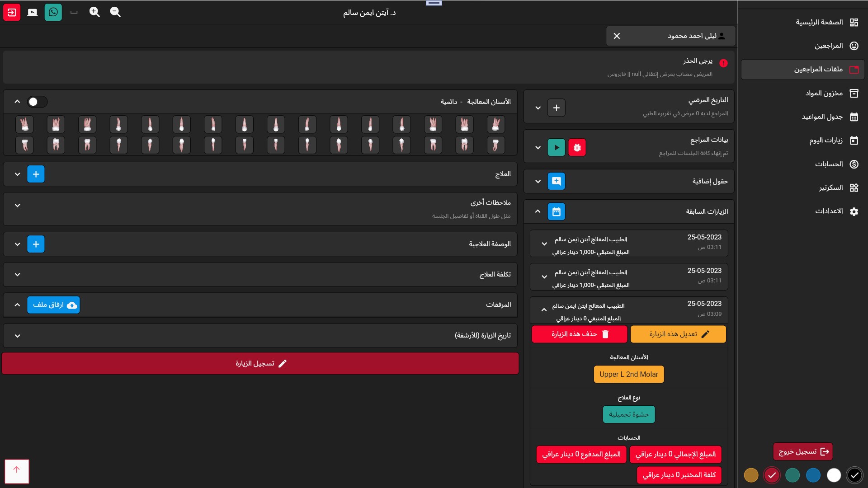Select the blue theme color circle
This screenshot has width=868, height=488.
[x=813, y=475]
